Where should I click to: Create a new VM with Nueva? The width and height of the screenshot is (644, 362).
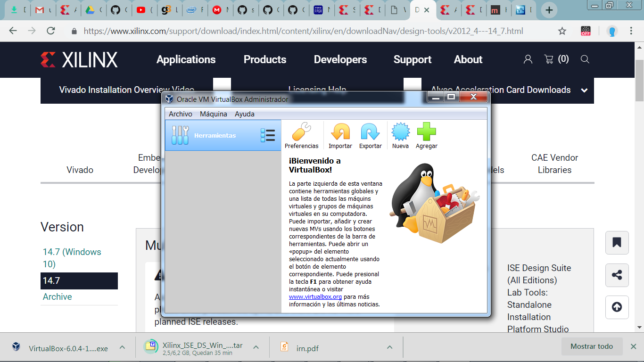pyautogui.click(x=400, y=132)
